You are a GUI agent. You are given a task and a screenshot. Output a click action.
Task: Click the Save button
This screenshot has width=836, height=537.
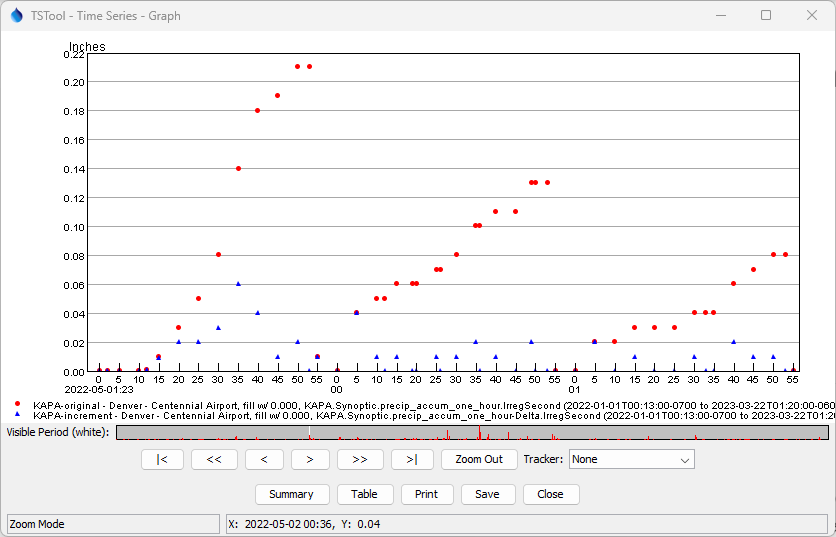pos(488,494)
